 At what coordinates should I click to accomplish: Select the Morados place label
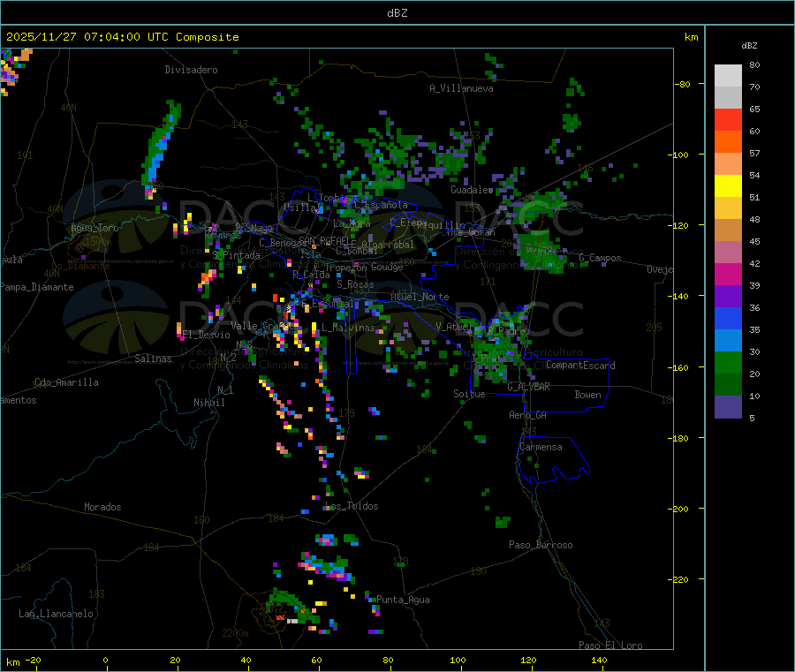pyautogui.click(x=102, y=507)
